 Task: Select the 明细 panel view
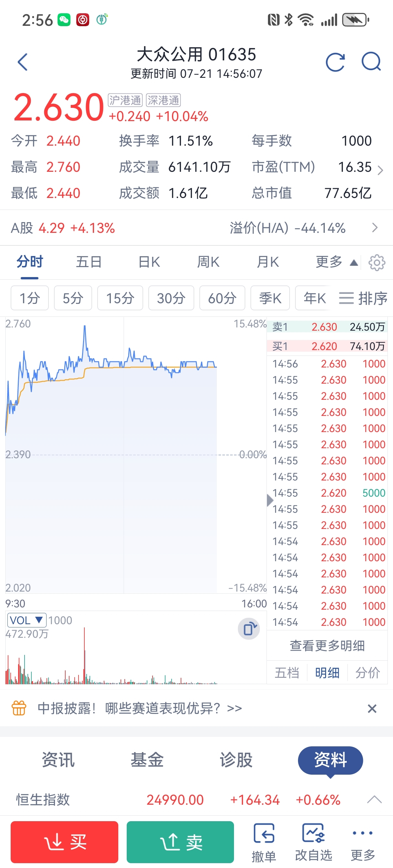pyautogui.click(x=327, y=673)
